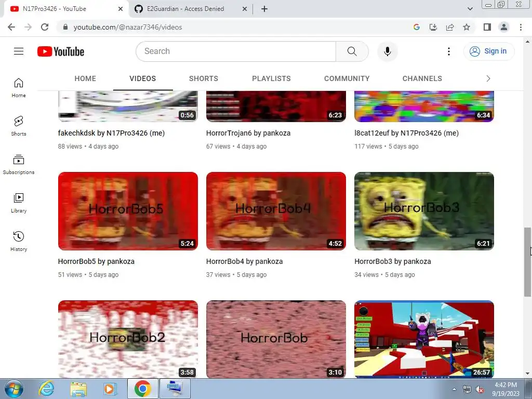Open the CHANNELS channel tab
The height and width of the screenshot is (399, 532).
pos(422,79)
